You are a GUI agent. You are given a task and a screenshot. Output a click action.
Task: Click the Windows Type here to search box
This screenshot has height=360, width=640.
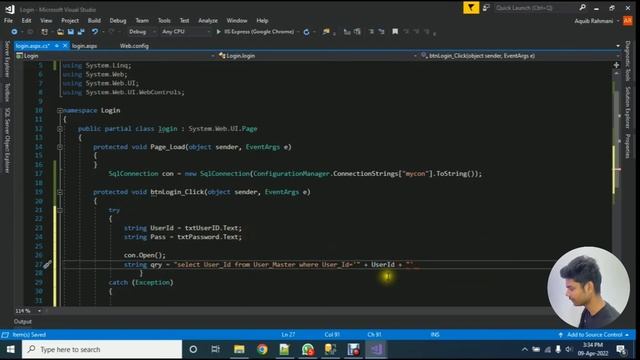tap(102, 349)
